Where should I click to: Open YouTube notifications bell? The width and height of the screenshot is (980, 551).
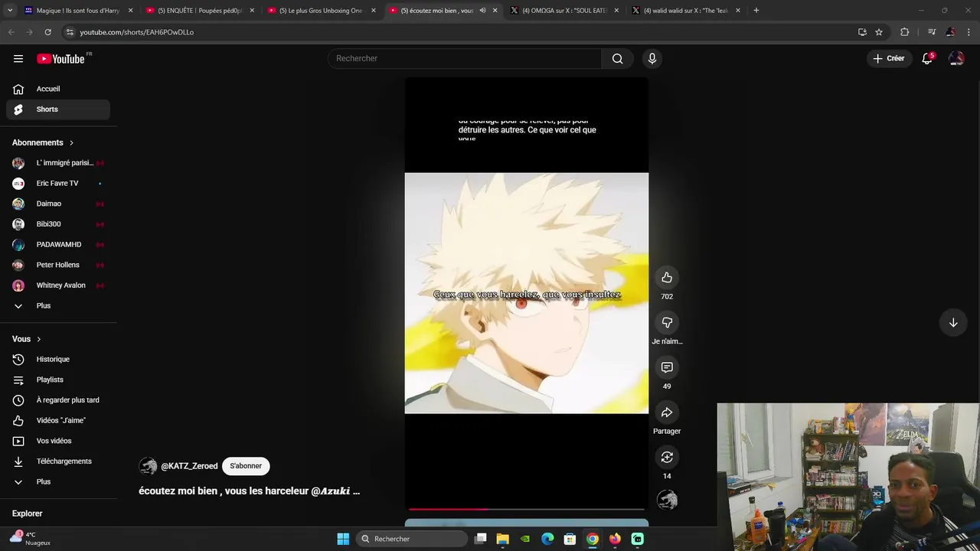pyautogui.click(x=927, y=58)
